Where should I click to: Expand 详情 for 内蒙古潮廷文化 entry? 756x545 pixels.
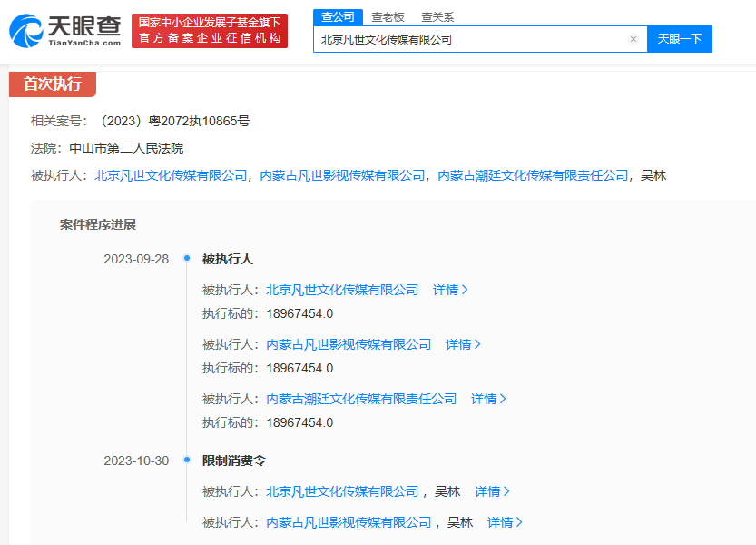pos(488,399)
